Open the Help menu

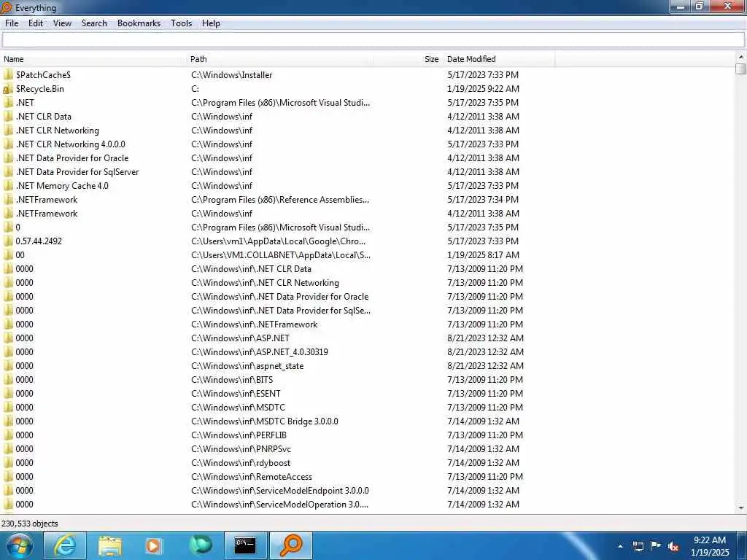[211, 23]
